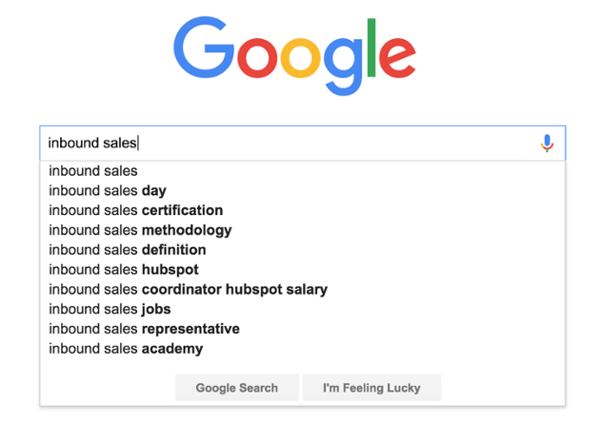The height and width of the screenshot is (422, 600).
Task: Click the red letter e in the Google logo
Action: (397, 60)
